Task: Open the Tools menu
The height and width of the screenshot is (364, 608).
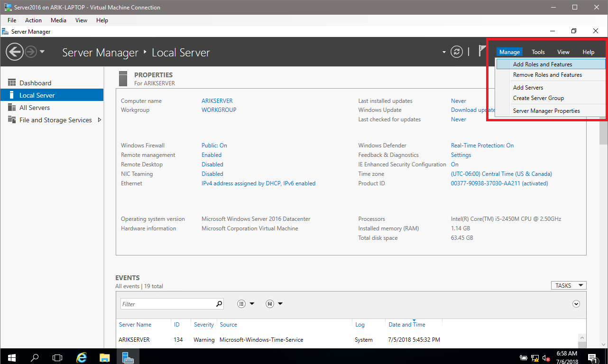Action: click(x=538, y=52)
